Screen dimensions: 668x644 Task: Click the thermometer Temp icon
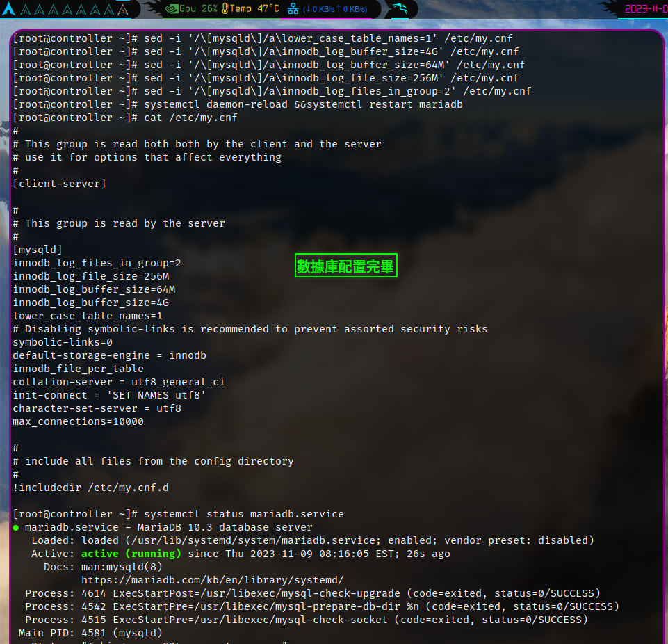(x=225, y=9)
